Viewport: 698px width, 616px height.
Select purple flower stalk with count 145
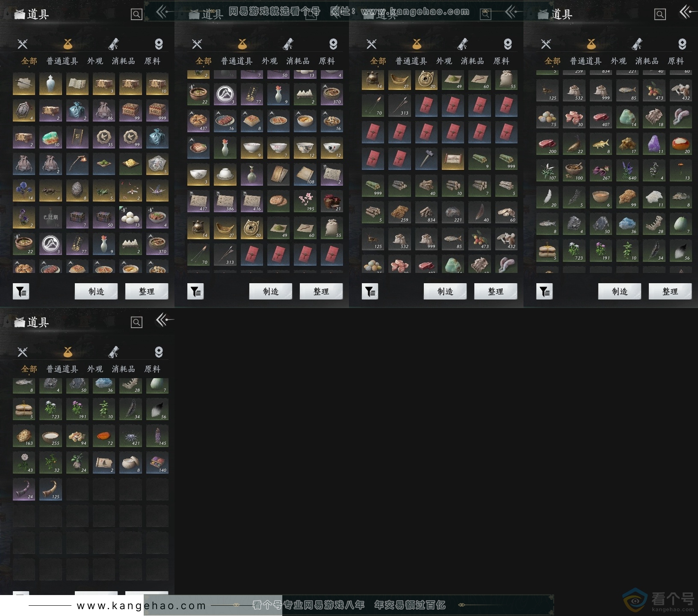pos(157,435)
